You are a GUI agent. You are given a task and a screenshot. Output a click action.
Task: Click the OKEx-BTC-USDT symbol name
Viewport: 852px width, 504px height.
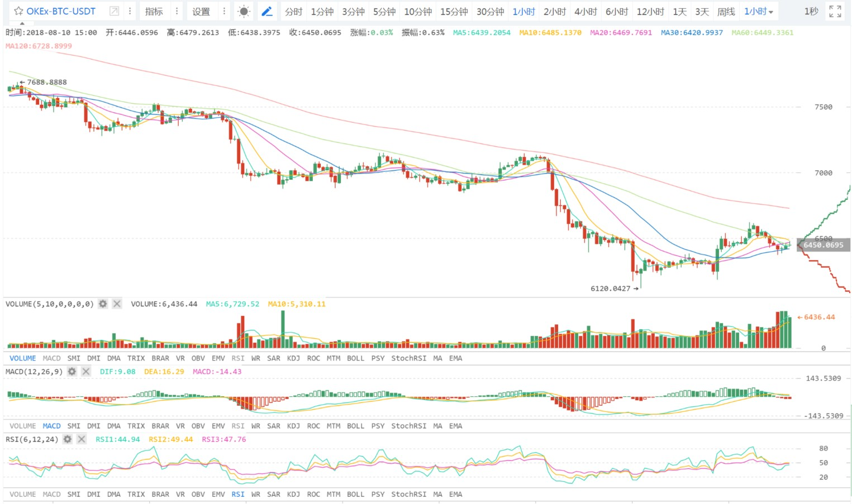pyautogui.click(x=61, y=11)
